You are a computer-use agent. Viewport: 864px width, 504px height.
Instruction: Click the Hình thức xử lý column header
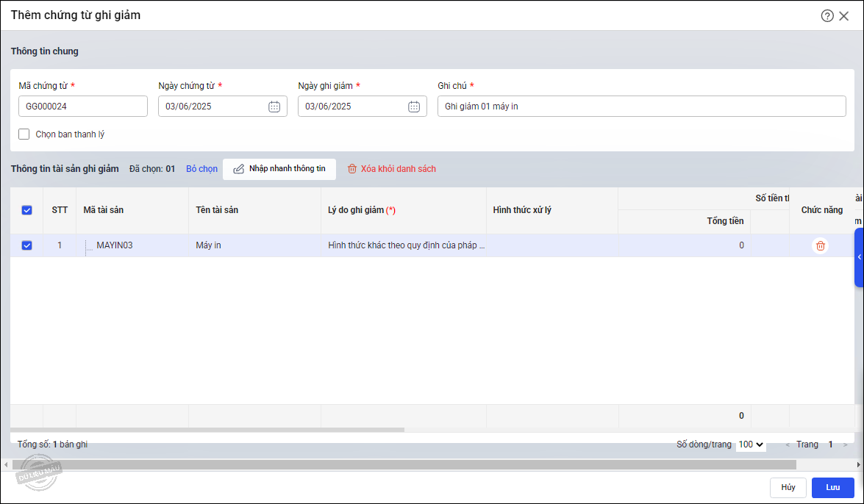tap(552, 210)
